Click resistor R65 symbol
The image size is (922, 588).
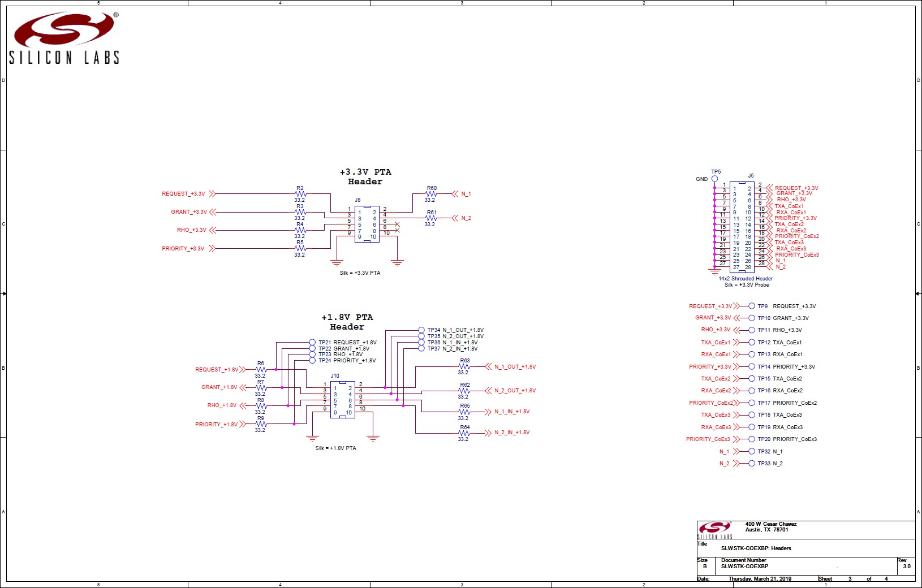pyautogui.click(x=464, y=412)
